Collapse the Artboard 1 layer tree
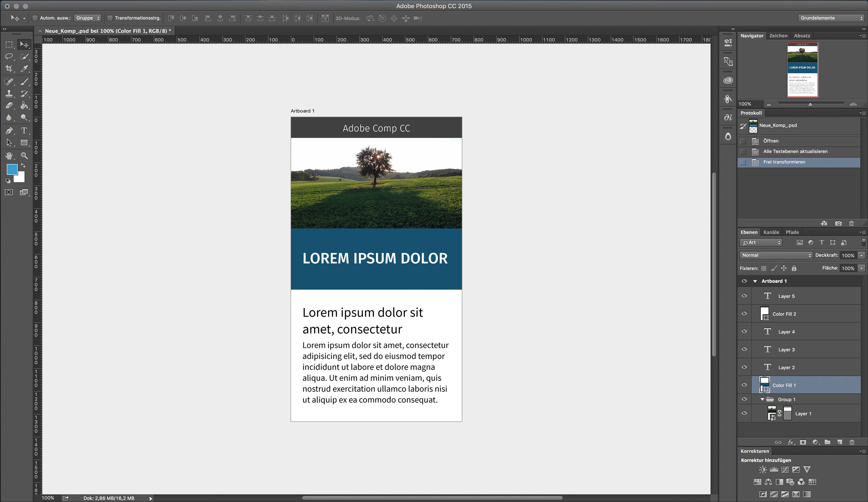 point(755,281)
